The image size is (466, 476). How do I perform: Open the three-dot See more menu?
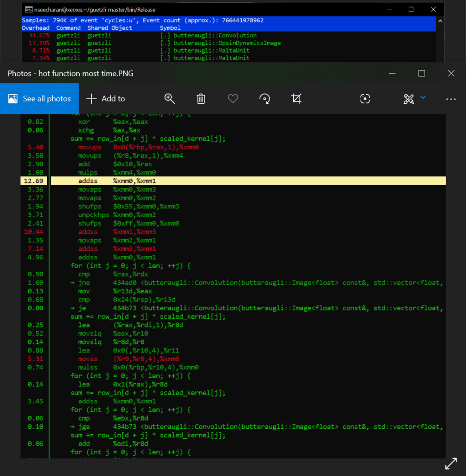coord(451,99)
